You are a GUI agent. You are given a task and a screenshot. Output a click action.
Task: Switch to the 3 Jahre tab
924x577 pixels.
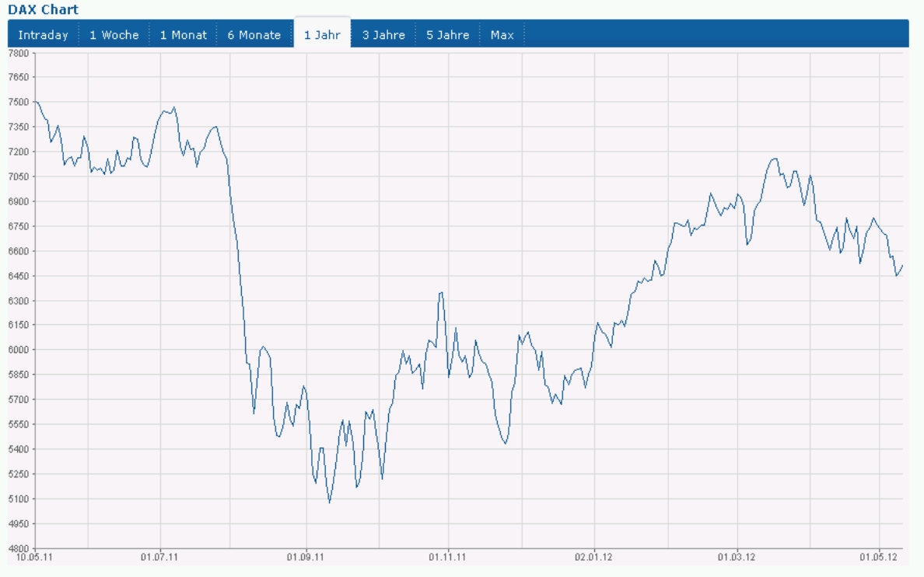383,35
